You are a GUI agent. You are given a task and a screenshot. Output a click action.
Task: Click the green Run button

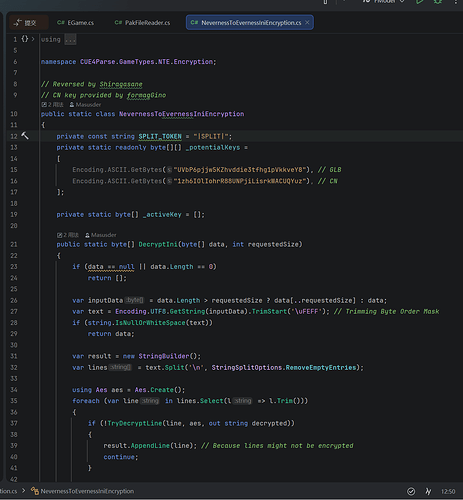(420, 2)
